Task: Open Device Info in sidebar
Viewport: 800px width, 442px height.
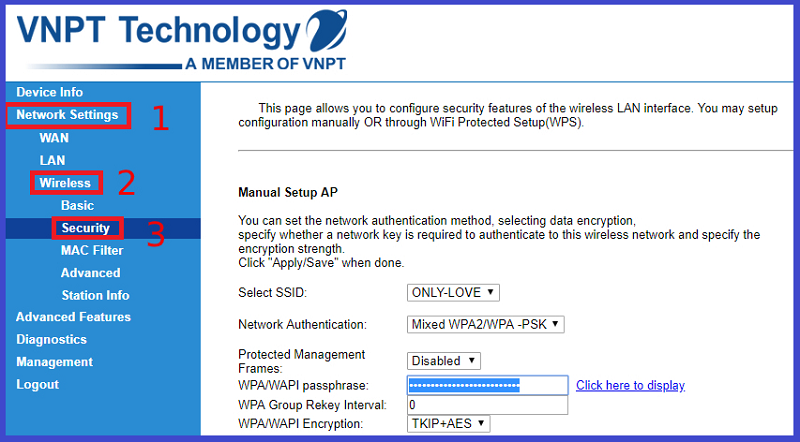Action: click(x=49, y=92)
